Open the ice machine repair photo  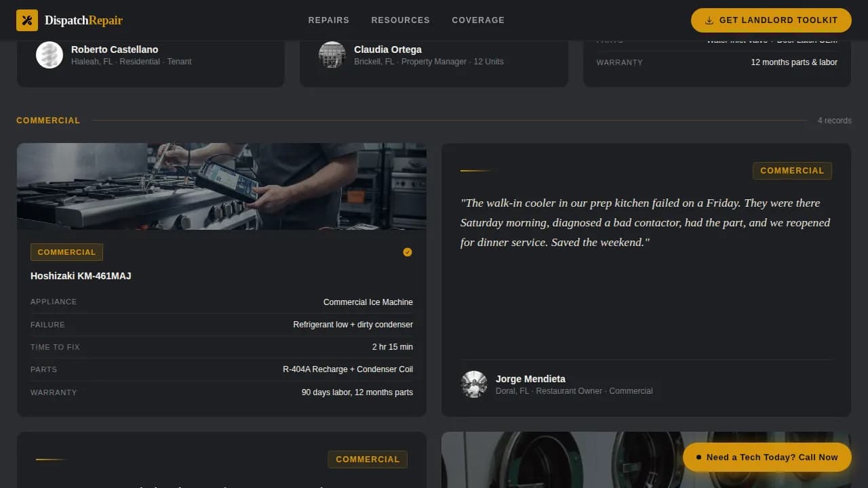222,186
